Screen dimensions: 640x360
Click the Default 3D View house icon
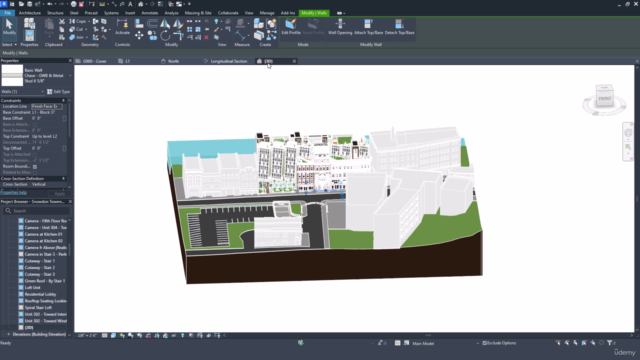140,4
